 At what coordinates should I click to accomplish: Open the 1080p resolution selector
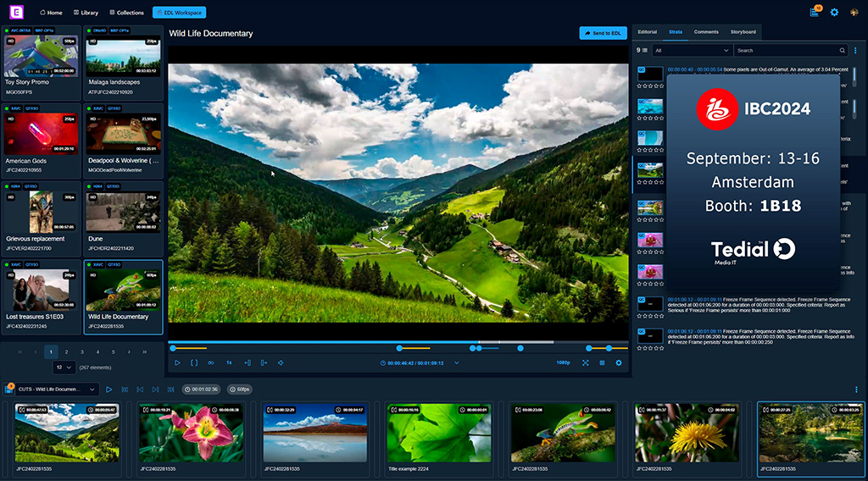tap(563, 362)
